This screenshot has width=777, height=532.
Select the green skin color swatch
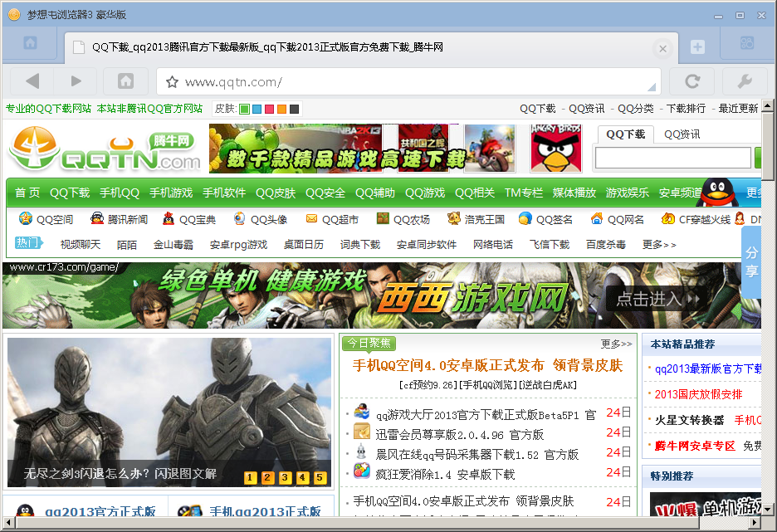coord(244,109)
